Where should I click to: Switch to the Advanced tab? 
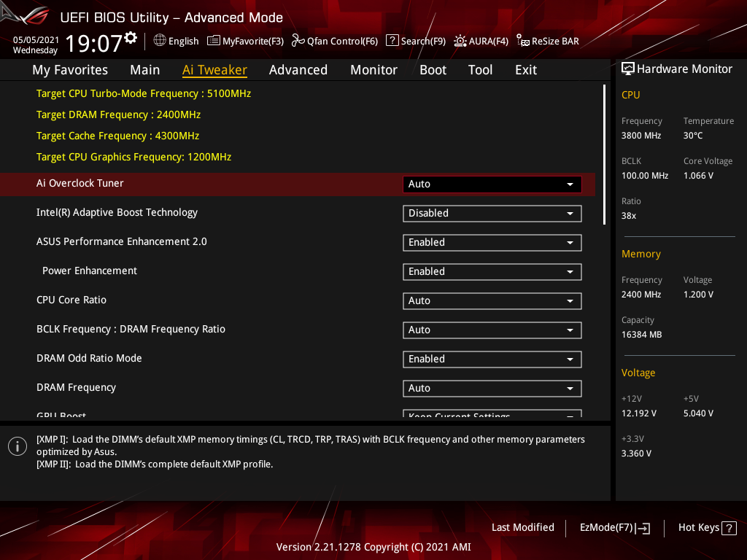(298, 70)
